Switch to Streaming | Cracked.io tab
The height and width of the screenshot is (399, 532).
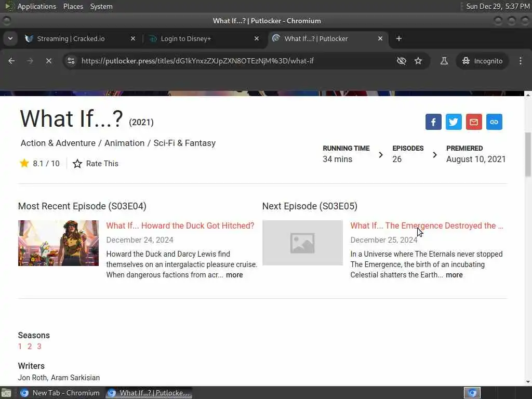pos(71,38)
